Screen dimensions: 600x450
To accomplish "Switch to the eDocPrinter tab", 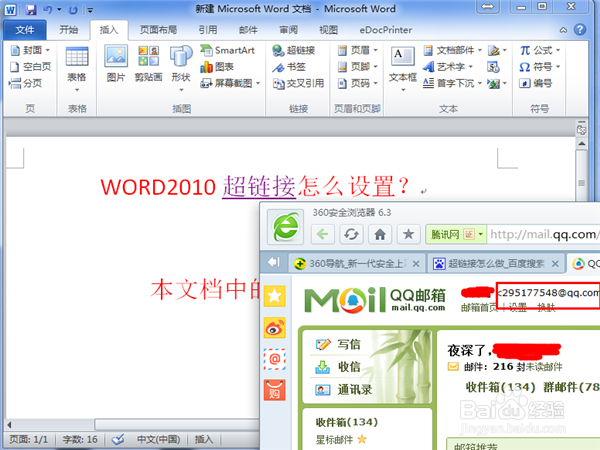I will (385, 30).
